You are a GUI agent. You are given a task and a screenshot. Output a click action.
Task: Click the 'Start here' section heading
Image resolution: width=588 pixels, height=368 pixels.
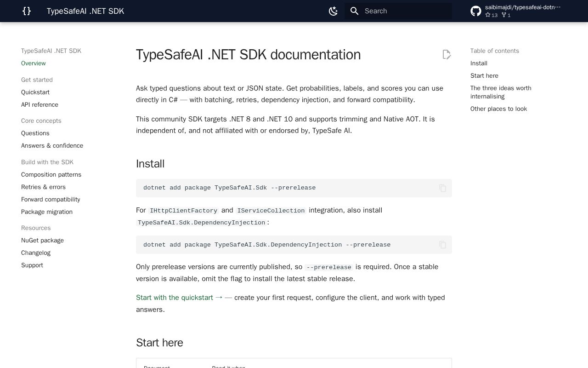point(159,343)
